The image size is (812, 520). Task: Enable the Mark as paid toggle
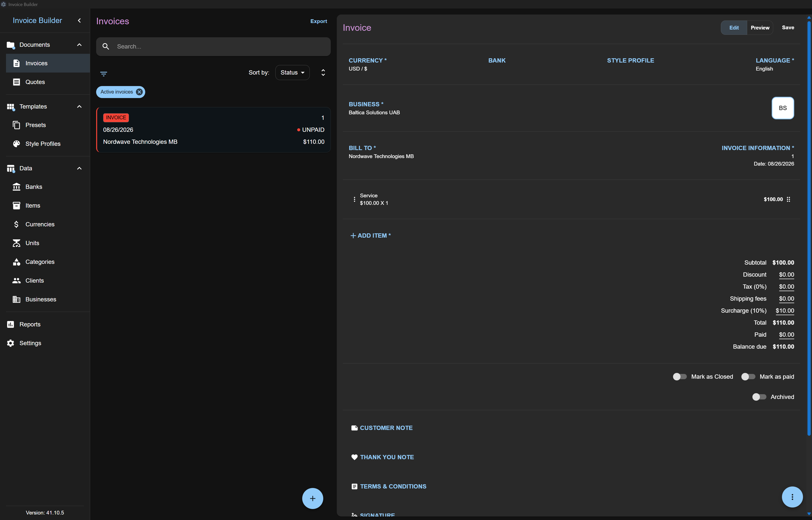tap(748, 376)
